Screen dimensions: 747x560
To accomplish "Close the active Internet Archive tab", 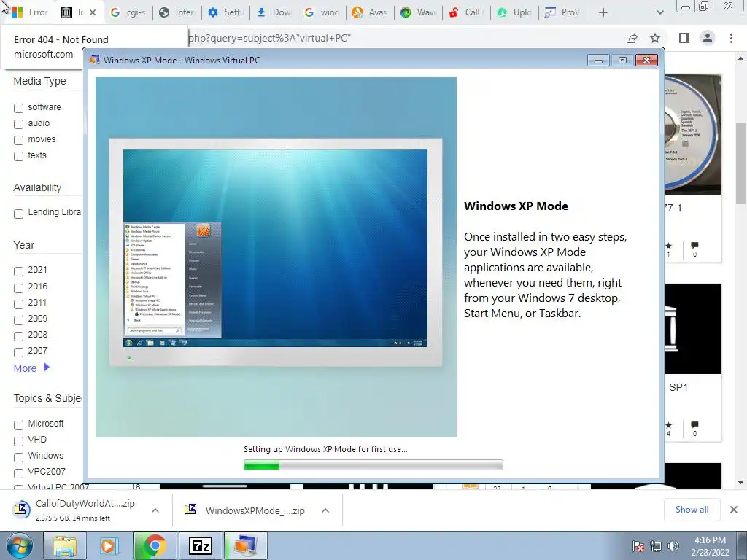I will tap(93, 12).
